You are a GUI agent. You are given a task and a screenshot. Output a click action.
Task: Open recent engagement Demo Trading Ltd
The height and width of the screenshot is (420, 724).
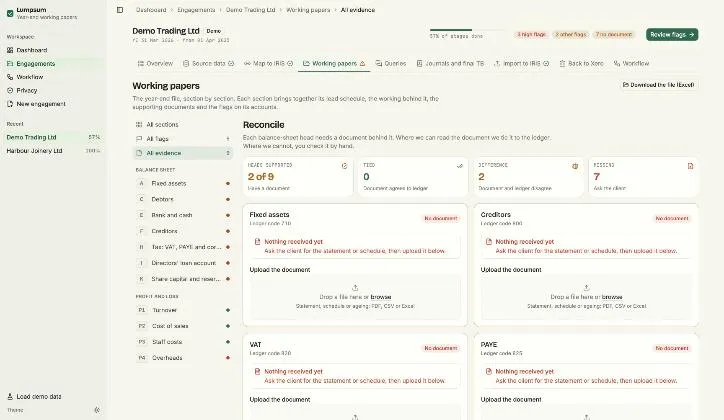click(x=53, y=137)
